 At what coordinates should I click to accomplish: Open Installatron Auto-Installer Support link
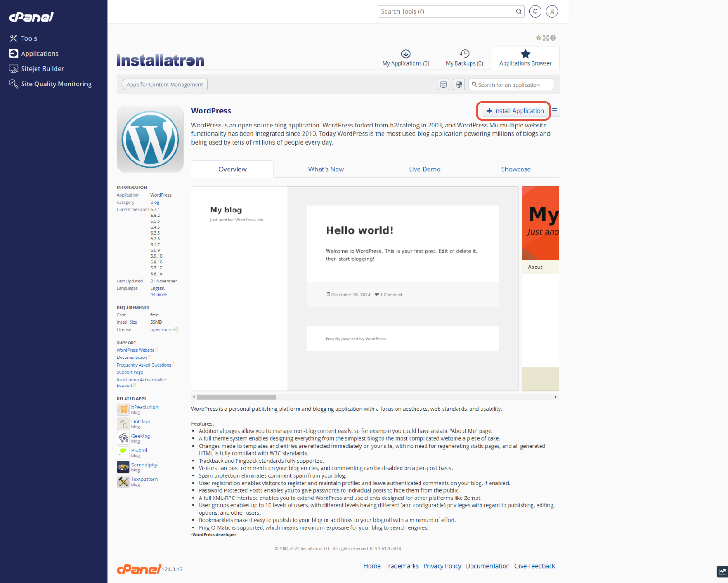pos(141,383)
